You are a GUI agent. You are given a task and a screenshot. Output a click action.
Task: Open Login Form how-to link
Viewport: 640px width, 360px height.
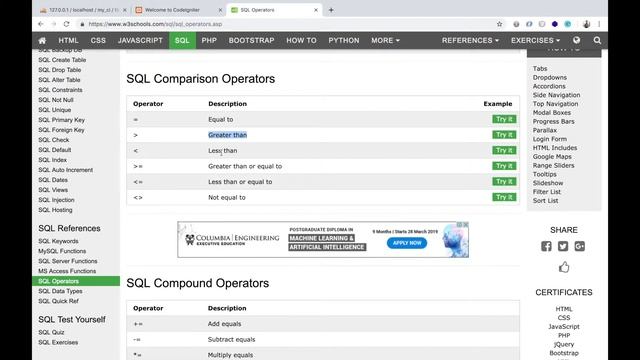tap(549, 139)
